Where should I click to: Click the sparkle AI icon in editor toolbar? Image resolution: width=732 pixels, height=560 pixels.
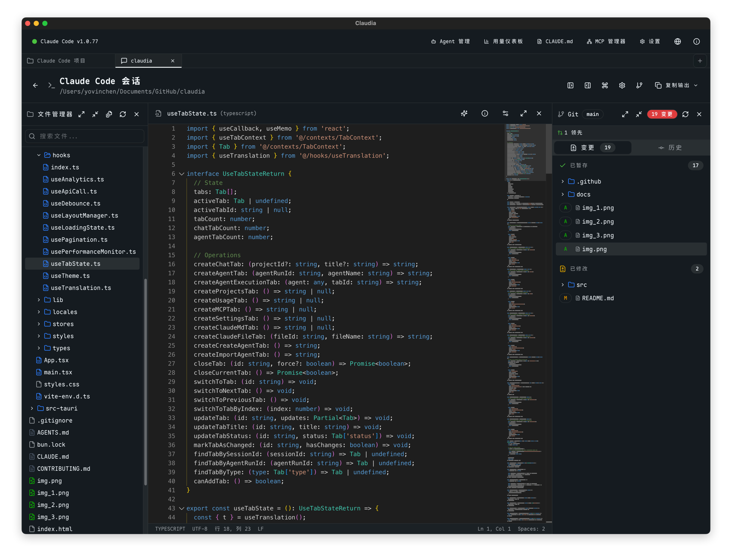[464, 114]
